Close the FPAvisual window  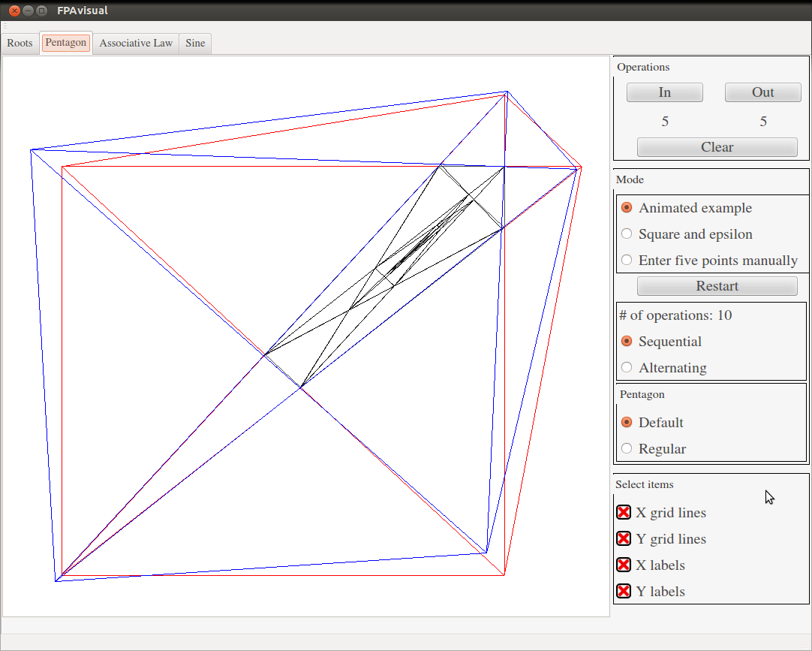[x=14, y=11]
